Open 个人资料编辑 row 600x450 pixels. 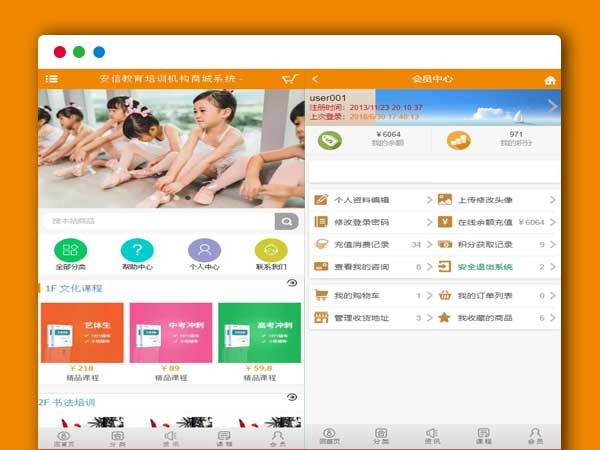tap(370, 199)
